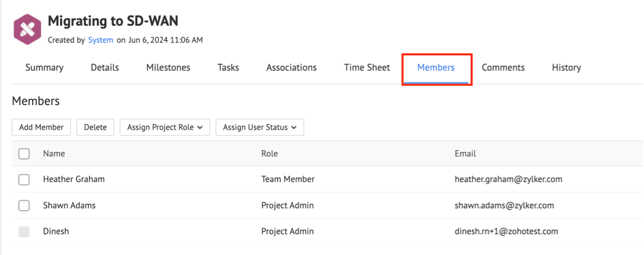Image resolution: width=644 pixels, height=255 pixels.
Task: View the Time Sheet tab
Action: click(x=367, y=67)
